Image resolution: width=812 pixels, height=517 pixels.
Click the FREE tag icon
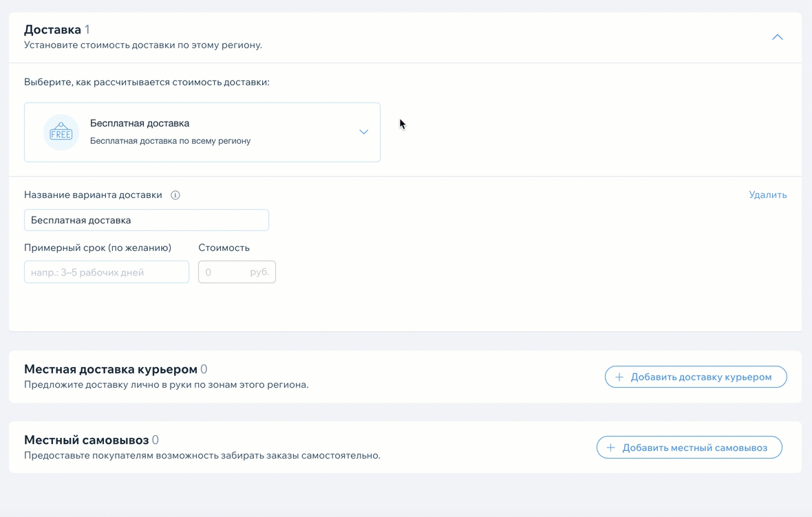[x=61, y=132]
